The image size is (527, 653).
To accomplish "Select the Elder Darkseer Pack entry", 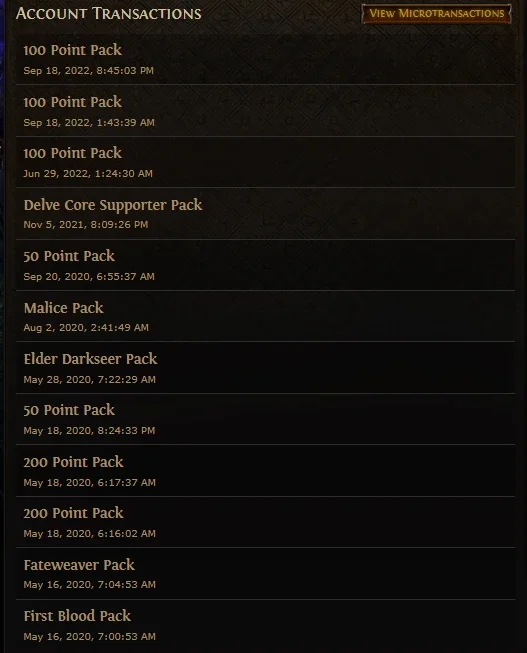I will coord(265,368).
